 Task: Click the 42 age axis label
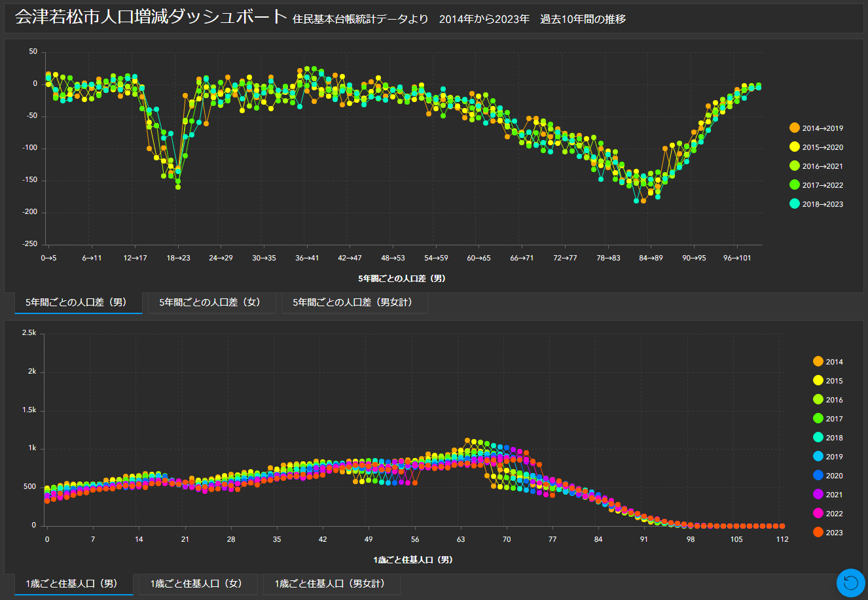coord(323,539)
